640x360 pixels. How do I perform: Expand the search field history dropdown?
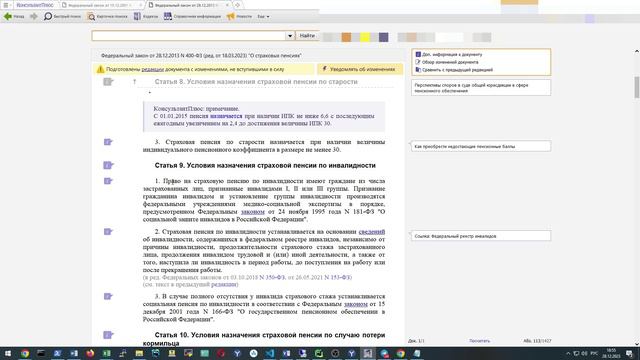[x=290, y=36]
